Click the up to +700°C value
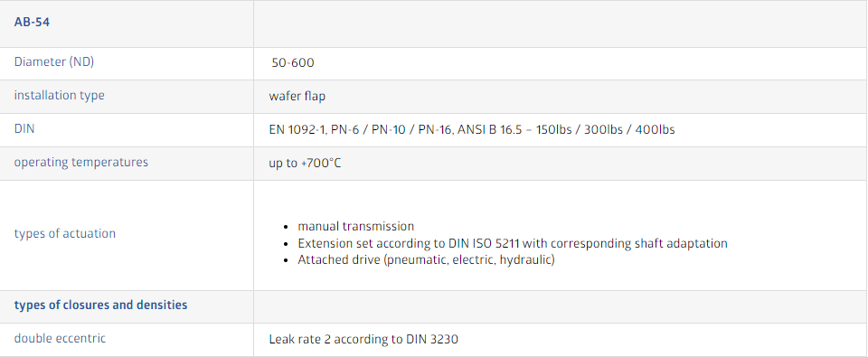Viewport: 868px width, 357px height. (x=305, y=164)
